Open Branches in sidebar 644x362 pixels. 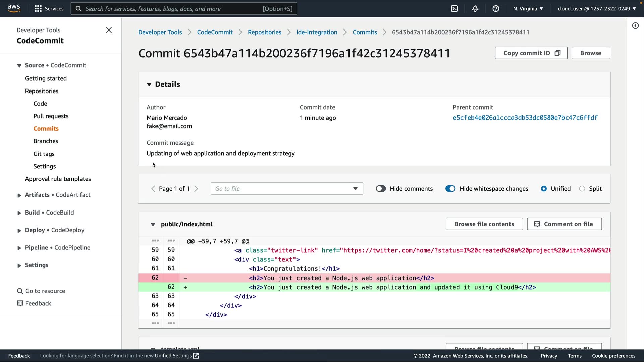[46, 141]
